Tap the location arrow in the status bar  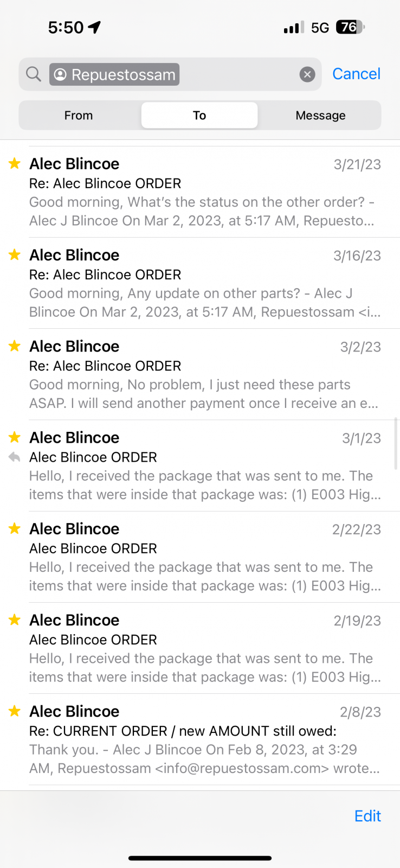95,27
